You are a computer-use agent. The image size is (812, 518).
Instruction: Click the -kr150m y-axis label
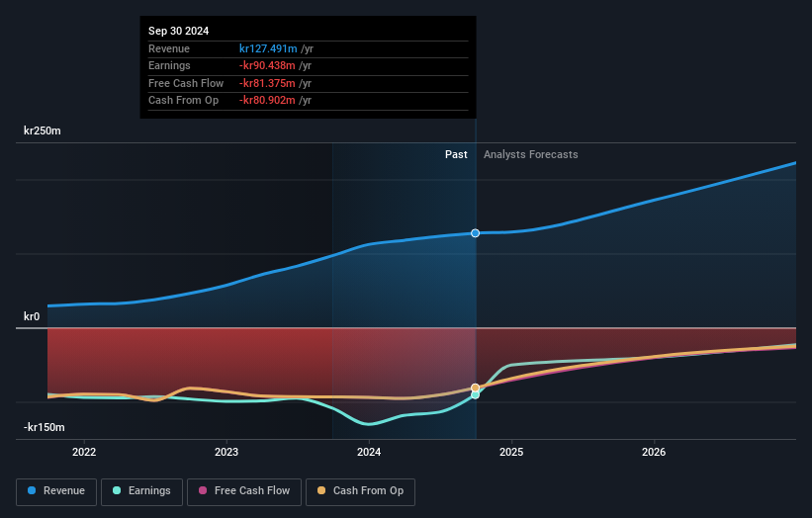point(45,427)
